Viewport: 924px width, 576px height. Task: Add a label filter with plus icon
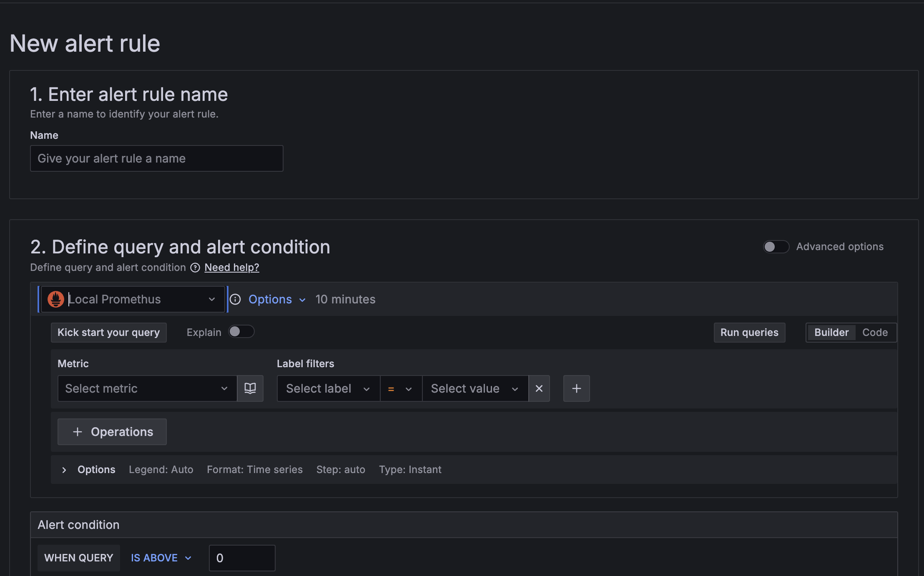(x=576, y=388)
